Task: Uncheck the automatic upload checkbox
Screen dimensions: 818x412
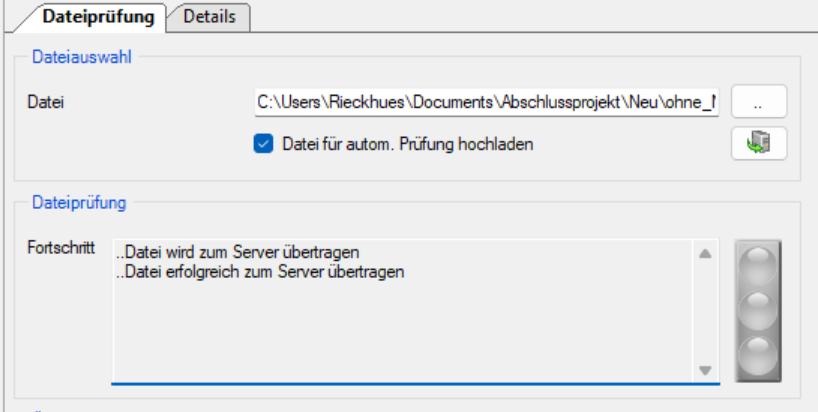Action: pos(263,144)
